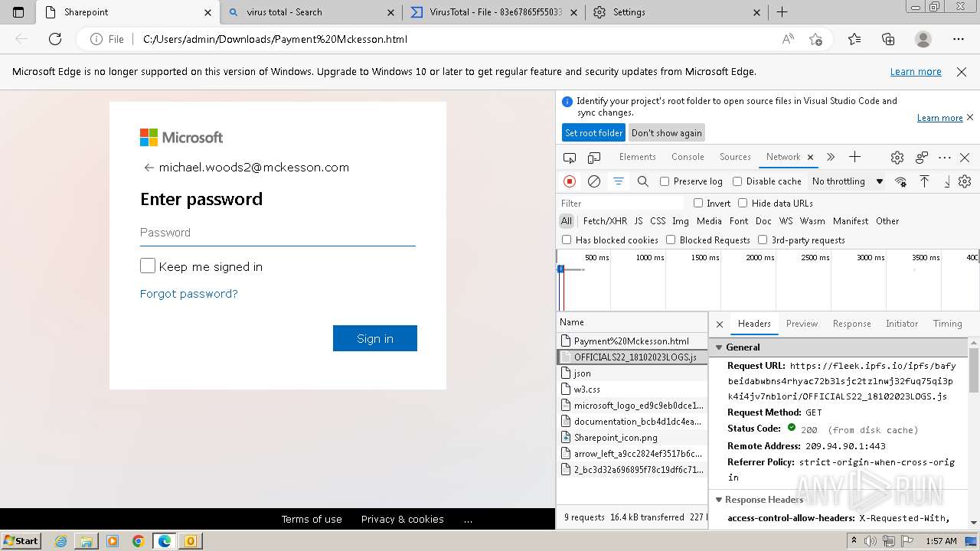Select w3.css request row
Screen dimensions: 980x551
(632, 390)
